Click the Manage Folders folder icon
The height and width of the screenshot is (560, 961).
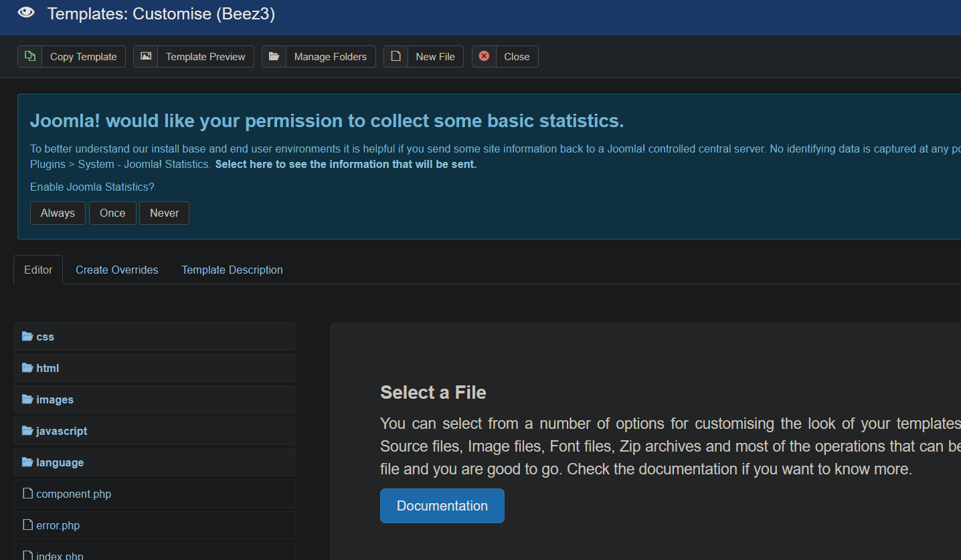(x=274, y=57)
